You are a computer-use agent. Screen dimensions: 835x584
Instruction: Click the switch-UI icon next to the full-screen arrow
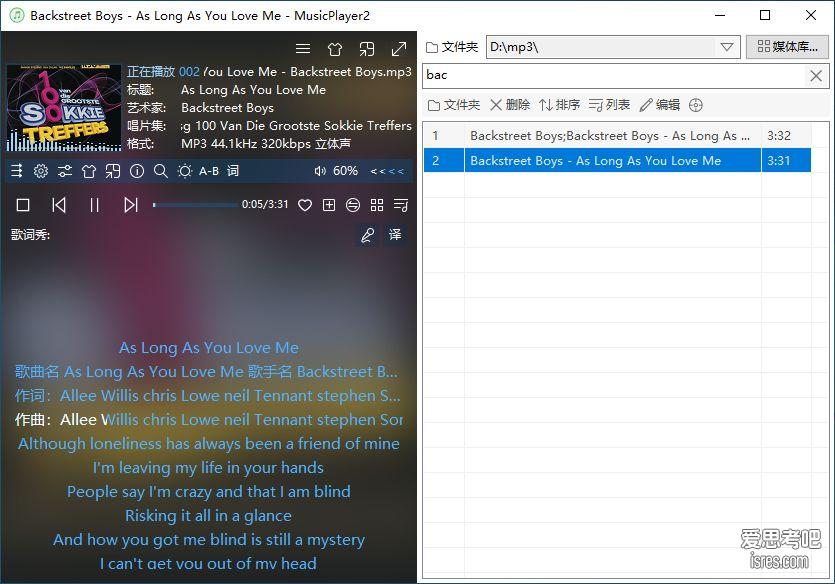coord(367,49)
